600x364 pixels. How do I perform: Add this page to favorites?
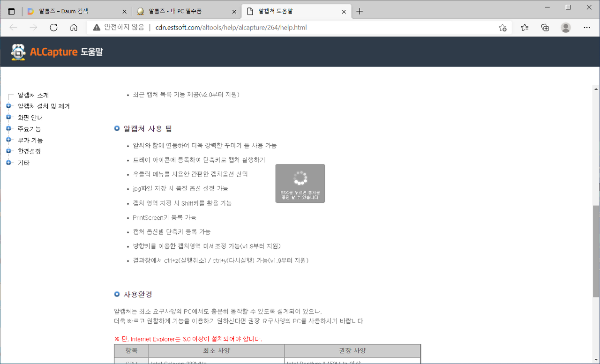502,28
